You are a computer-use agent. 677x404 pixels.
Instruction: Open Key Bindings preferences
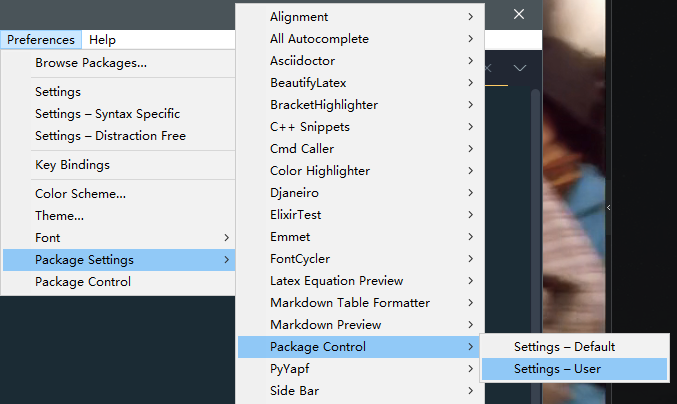[72, 164]
